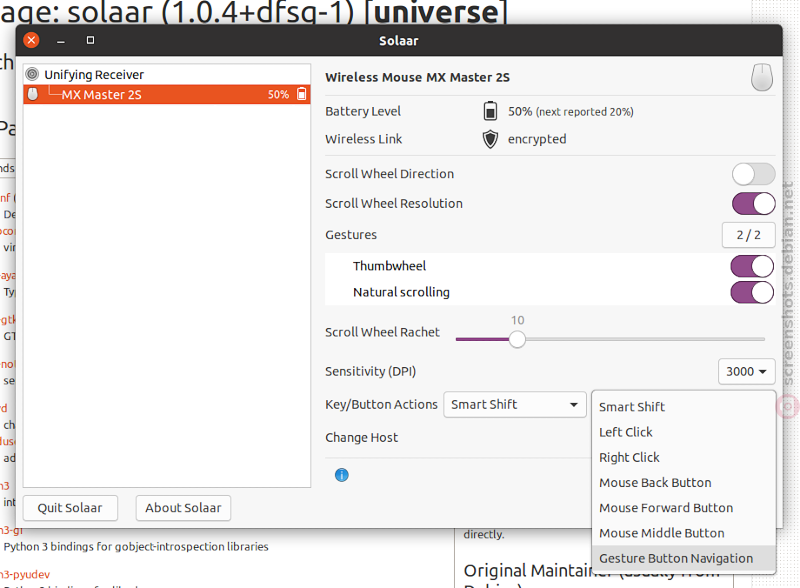
Task: Click the Unifying Receiver icon
Action: pos(32,75)
